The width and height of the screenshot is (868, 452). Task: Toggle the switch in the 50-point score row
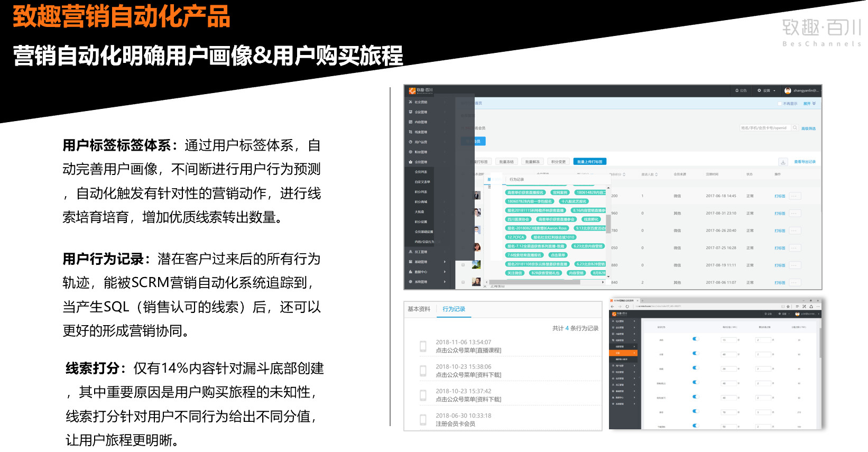click(x=696, y=426)
